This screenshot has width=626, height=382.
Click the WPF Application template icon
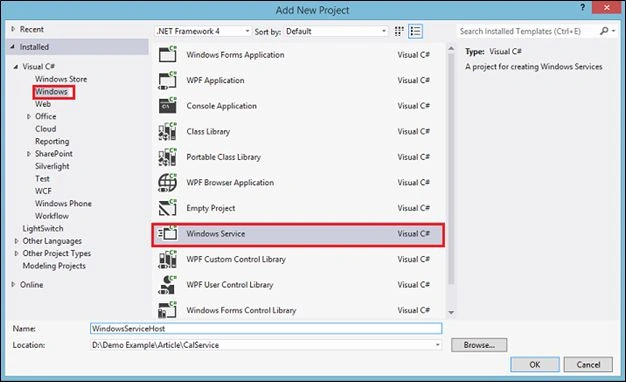click(x=168, y=80)
